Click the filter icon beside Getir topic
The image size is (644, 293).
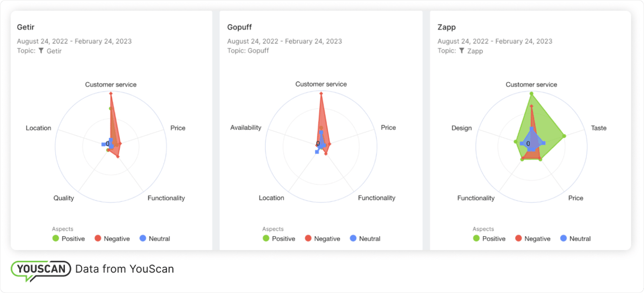pos(41,51)
